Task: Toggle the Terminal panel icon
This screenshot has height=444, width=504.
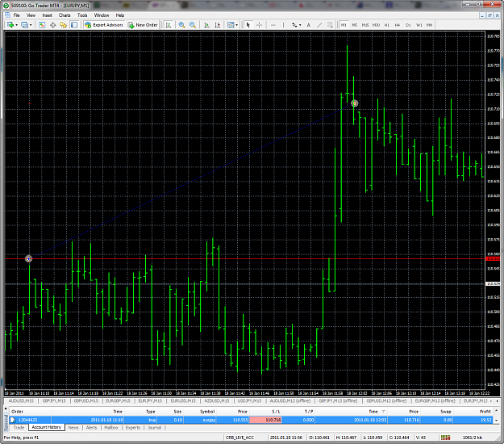Action: [x=74, y=25]
